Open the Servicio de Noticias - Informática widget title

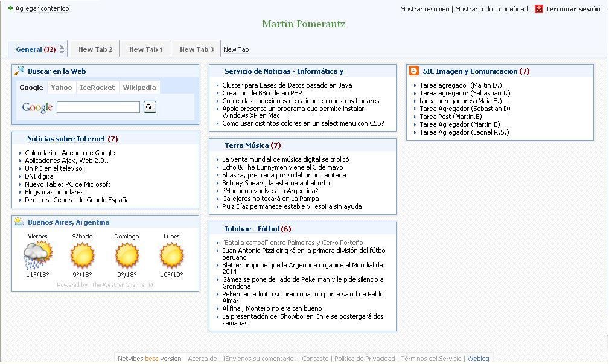coord(284,71)
